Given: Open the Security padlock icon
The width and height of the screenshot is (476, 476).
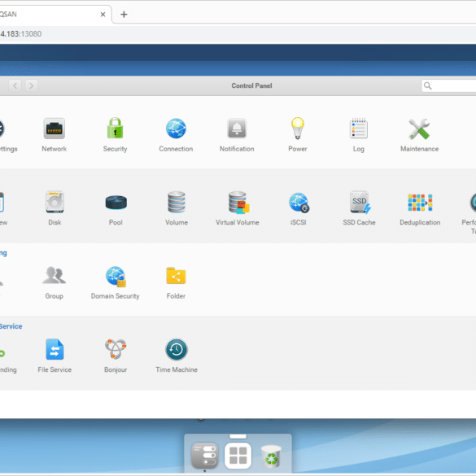Looking at the screenshot, I should (x=115, y=128).
